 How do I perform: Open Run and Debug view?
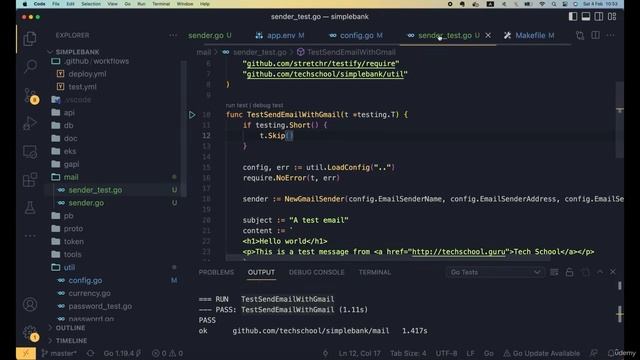30,123
